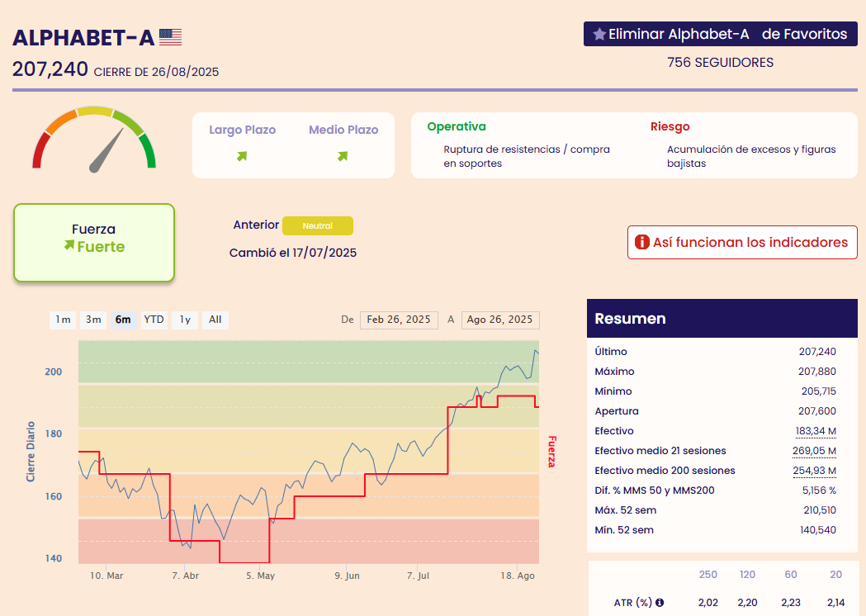Click the Máx. 52 sem value 210,510
866x616 pixels.
[820, 510]
